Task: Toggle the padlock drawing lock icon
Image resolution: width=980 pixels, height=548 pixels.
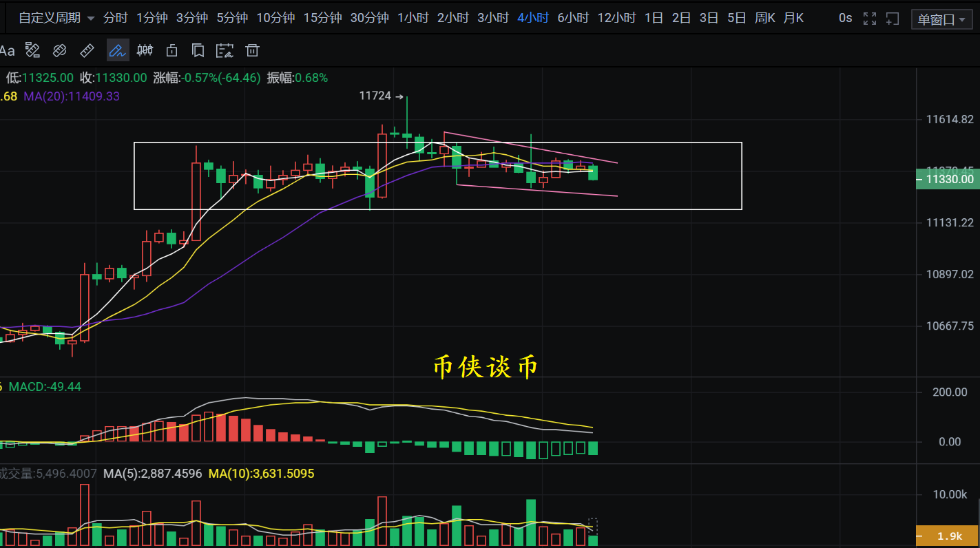Action: pyautogui.click(x=171, y=50)
